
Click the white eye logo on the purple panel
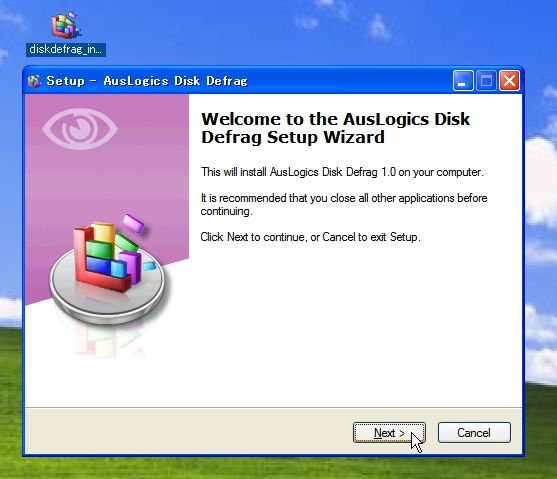pos(80,129)
